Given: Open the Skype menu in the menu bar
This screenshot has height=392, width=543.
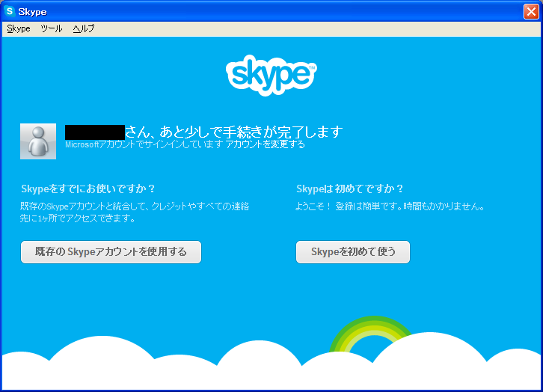Looking at the screenshot, I should [x=19, y=28].
